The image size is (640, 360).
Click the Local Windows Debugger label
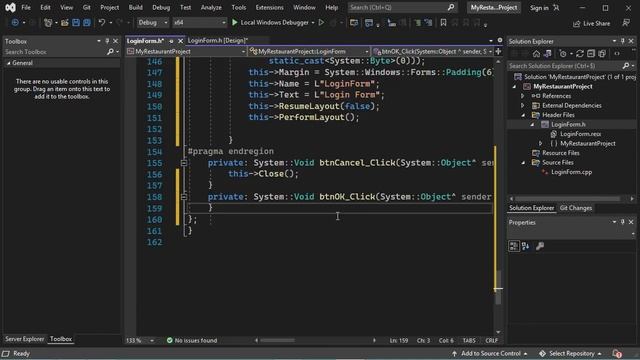click(274, 22)
